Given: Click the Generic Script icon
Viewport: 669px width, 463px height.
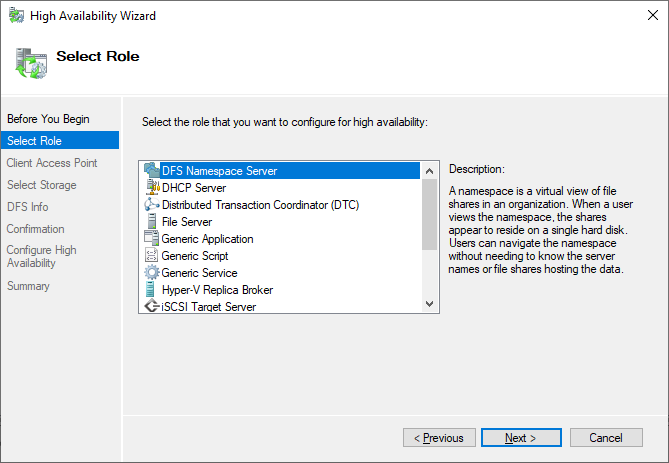Looking at the screenshot, I should [x=151, y=255].
